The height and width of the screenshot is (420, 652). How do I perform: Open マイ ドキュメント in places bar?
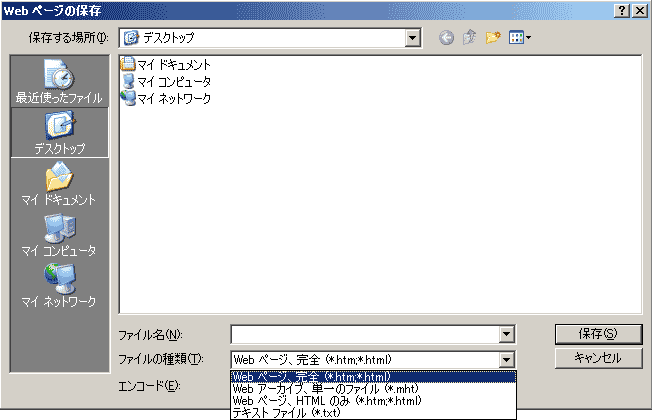59,184
